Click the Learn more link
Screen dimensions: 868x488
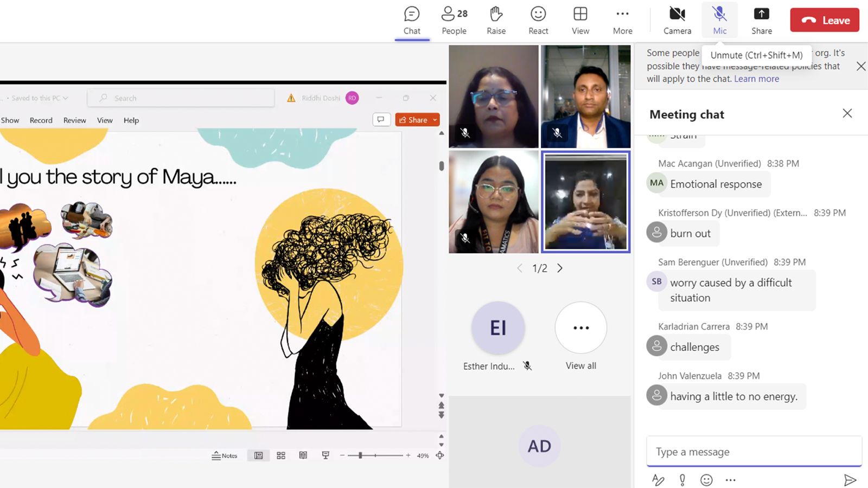756,79
